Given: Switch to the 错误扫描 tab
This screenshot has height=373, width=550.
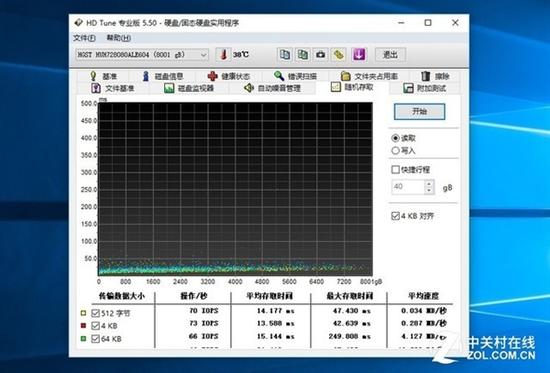Looking at the screenshot, I should pos(295,76).
